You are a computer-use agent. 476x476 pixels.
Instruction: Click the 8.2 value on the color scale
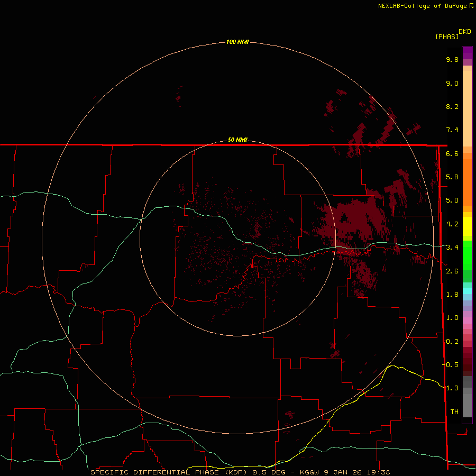pyautogui.click(x=452, y=106)
